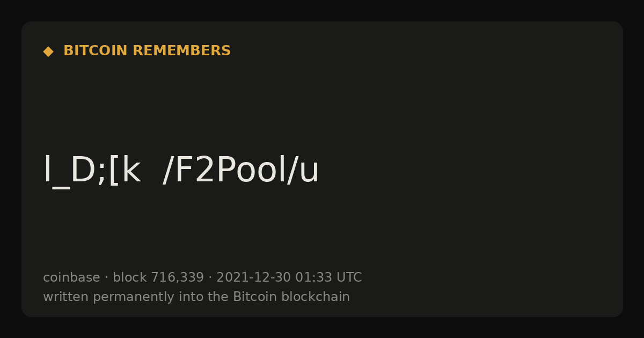The height and width of the screenshot is (338, 644).
Task: Click the dot separator before the date
Action: coord(210,278)
